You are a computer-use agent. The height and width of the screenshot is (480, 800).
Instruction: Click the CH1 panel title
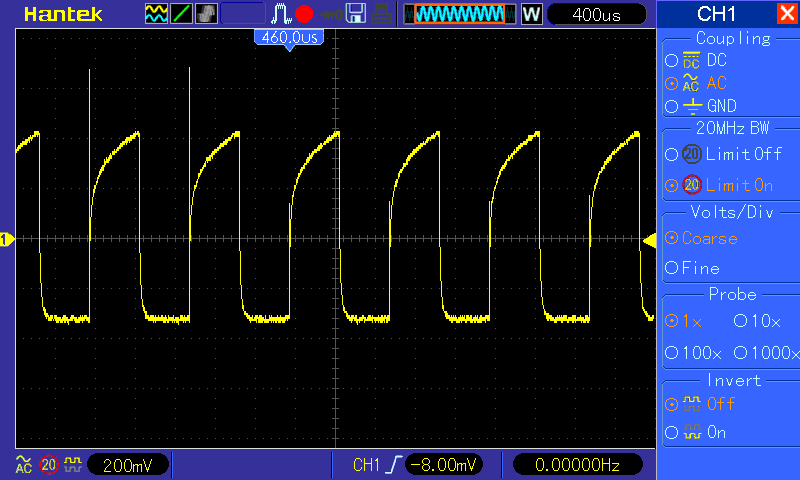coord(716,14)
